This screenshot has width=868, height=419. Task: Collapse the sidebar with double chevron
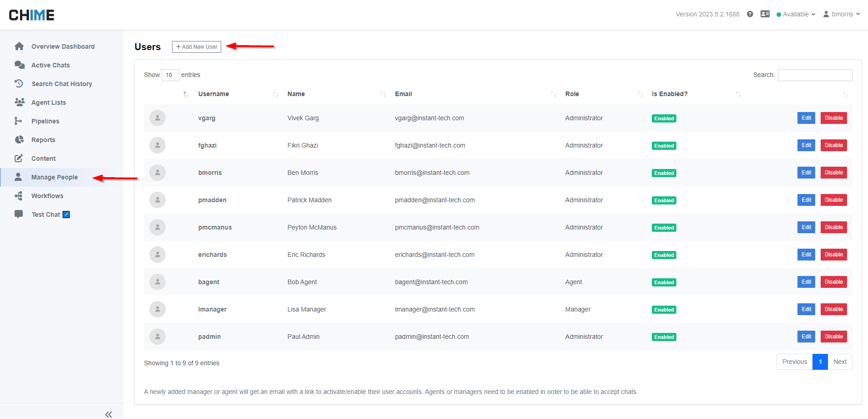point(108,414)
